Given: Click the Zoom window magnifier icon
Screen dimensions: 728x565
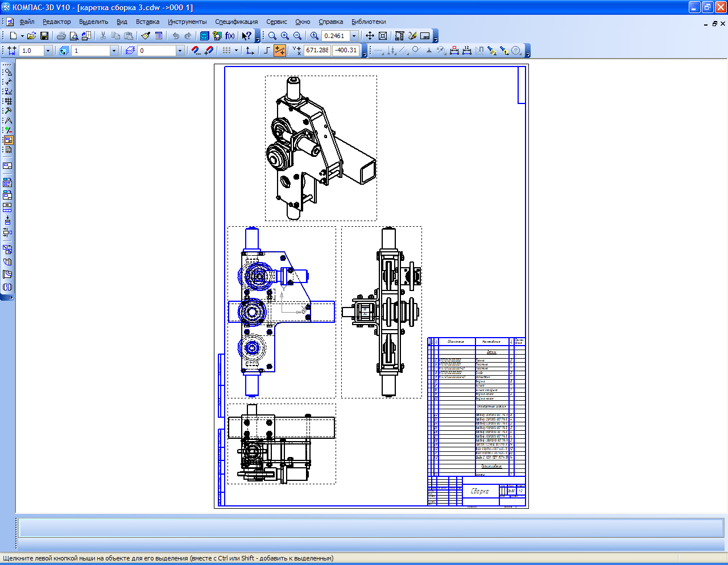Looking at the screenshot, I should 272,36.
